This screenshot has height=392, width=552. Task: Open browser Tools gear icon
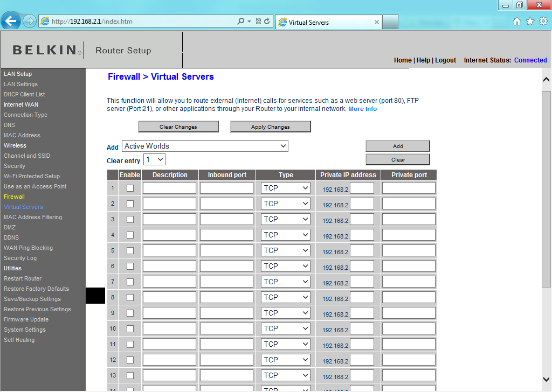click(x=543, y=22)
